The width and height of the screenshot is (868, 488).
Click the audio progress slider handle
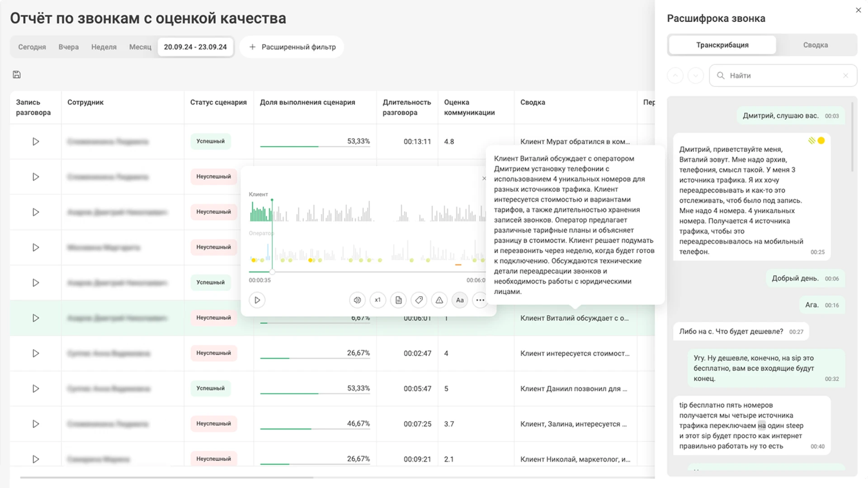(x=272, y=272)
